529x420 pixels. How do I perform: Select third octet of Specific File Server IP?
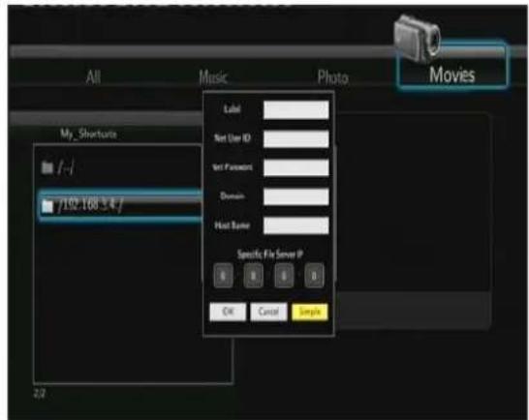(284, 276)
